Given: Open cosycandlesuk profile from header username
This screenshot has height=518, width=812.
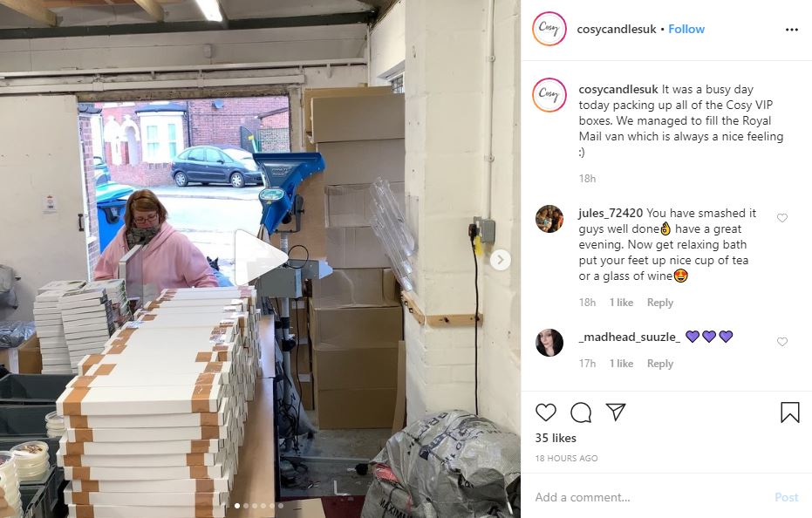Looking at the screenshot, I should (x=617, y=29).
